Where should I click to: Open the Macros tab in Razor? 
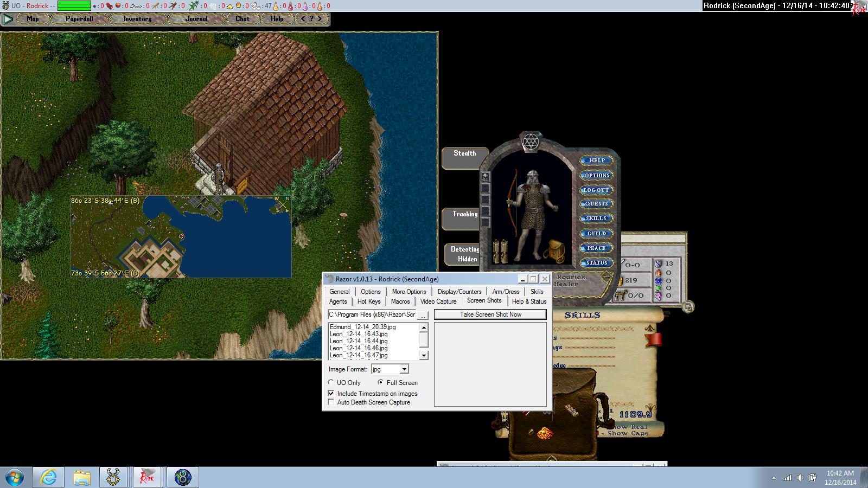400,301
